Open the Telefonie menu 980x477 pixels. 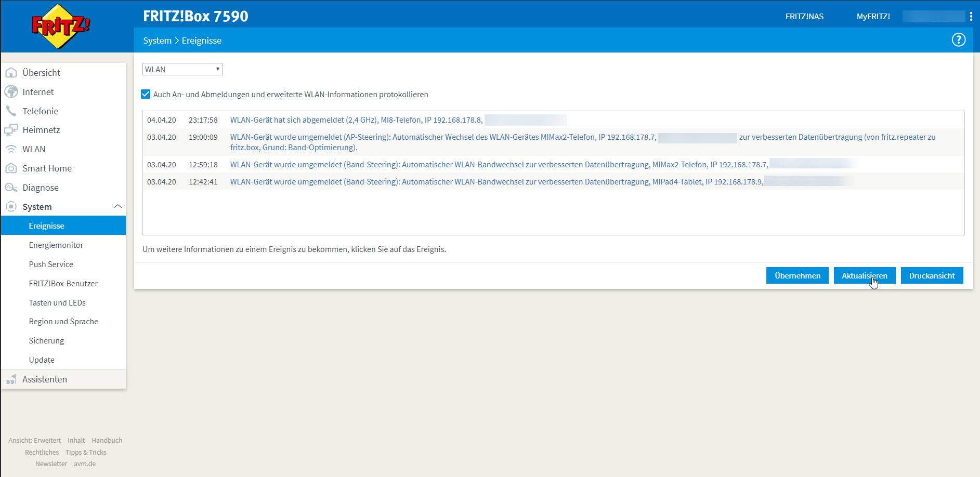(40, 111)
